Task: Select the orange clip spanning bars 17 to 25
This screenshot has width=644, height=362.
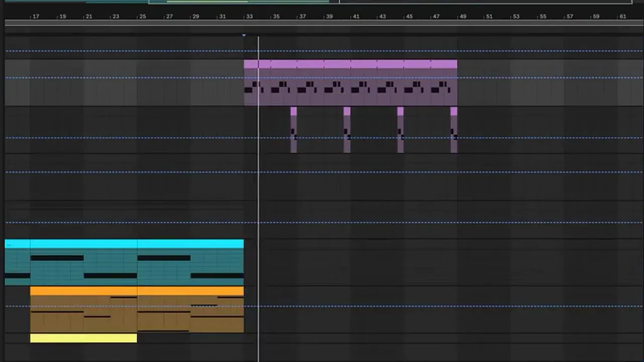Action: click(x=84, y=310)
